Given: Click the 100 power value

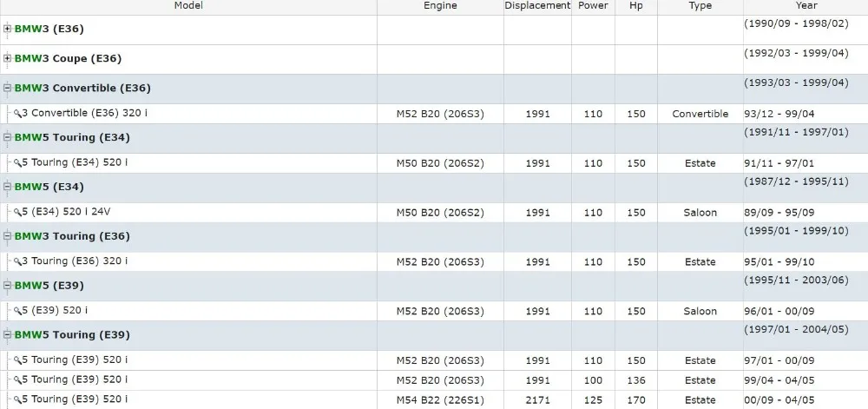Looking at the screenshot, I should pos(593,380).
